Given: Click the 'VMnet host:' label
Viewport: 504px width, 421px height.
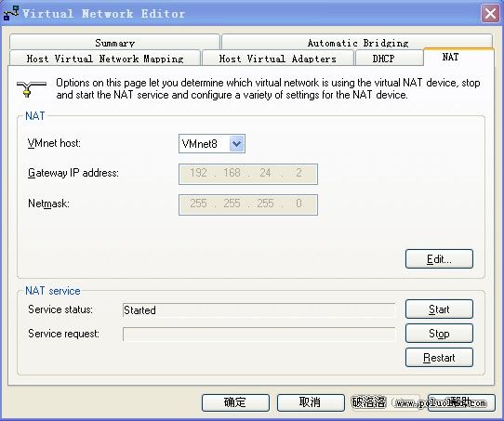Looking at the screenshot, I should pyautogui.click(x=54, y=143).
